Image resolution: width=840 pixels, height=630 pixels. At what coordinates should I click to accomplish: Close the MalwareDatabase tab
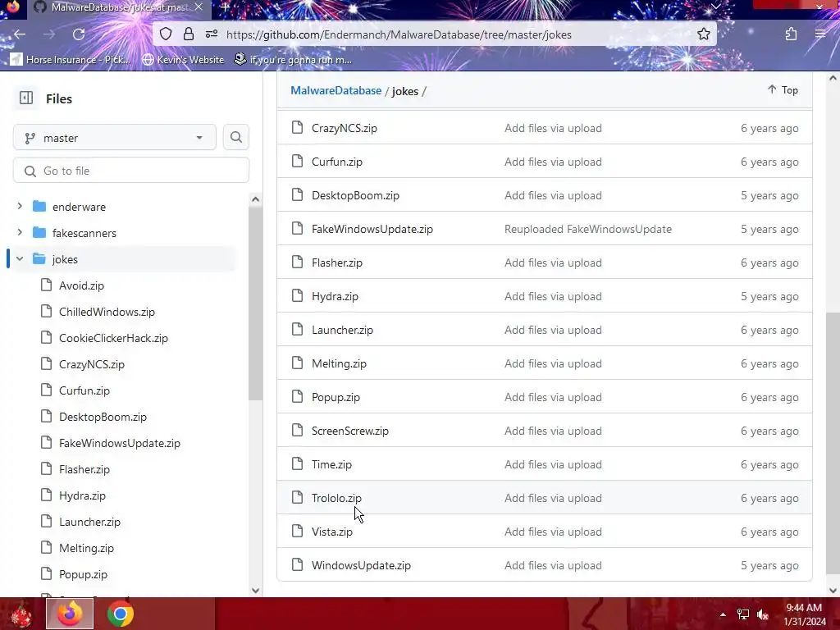[199, 7]
